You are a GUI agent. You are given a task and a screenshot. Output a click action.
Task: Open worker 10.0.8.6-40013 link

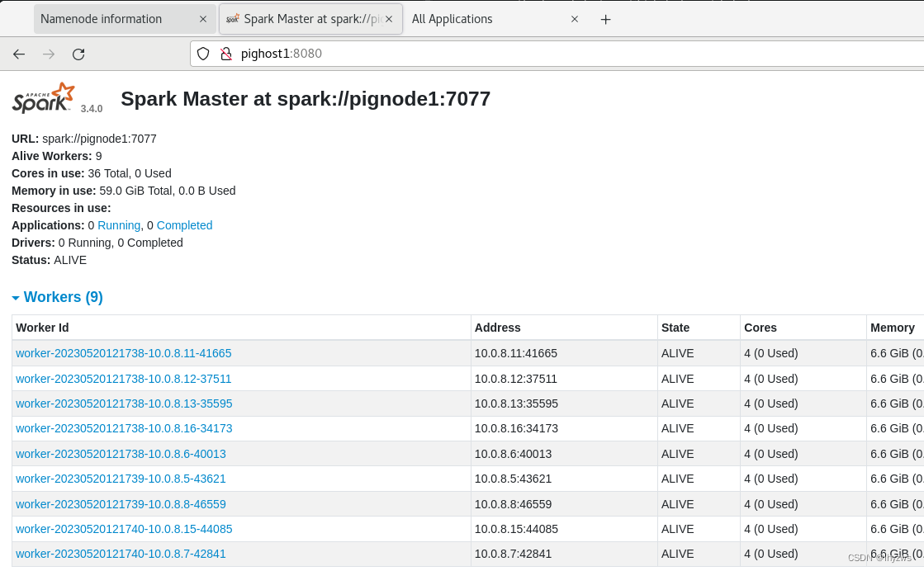(x=121, y=454)
